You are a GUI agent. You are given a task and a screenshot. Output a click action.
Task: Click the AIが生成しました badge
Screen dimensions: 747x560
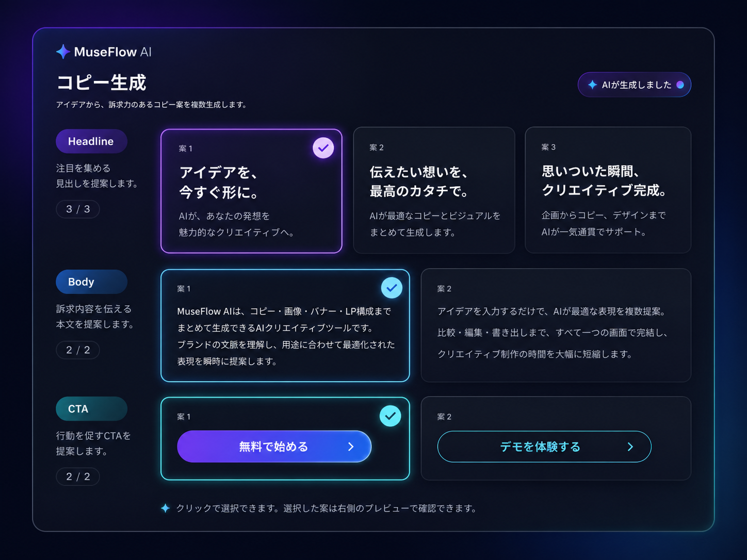(x=635, y=85)
